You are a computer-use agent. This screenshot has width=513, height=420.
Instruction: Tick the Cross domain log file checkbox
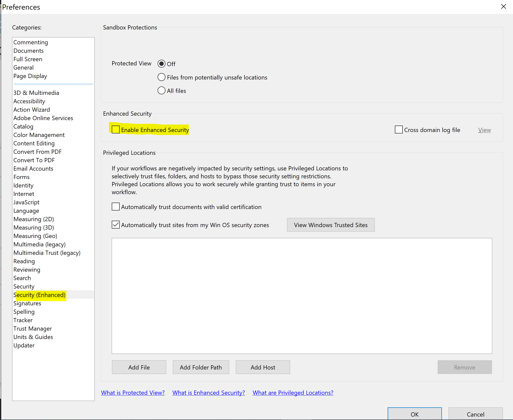399,130
